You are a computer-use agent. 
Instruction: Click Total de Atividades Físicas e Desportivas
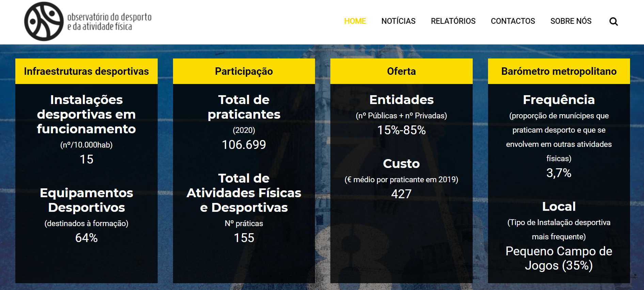point(244,193)
